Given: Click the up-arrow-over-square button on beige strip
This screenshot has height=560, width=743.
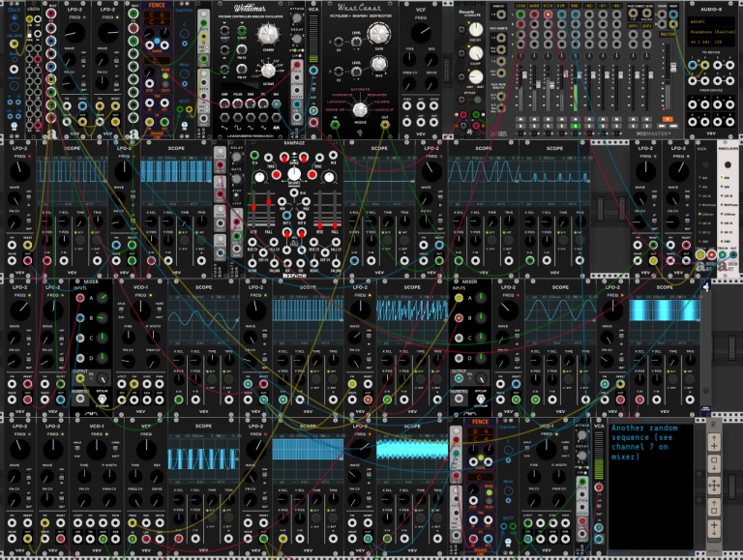Looking at the screenshot, I should click(714, 508).
